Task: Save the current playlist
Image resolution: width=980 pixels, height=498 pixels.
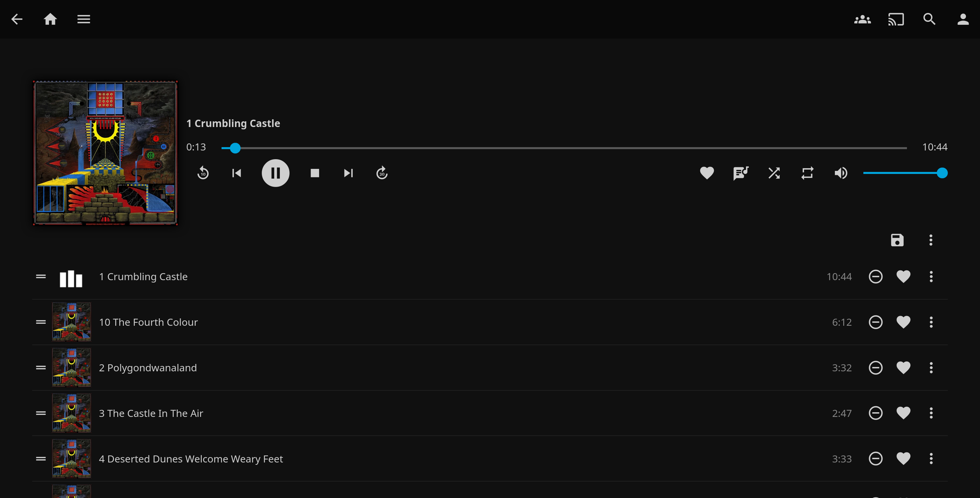Action: (x=898, y=240)
